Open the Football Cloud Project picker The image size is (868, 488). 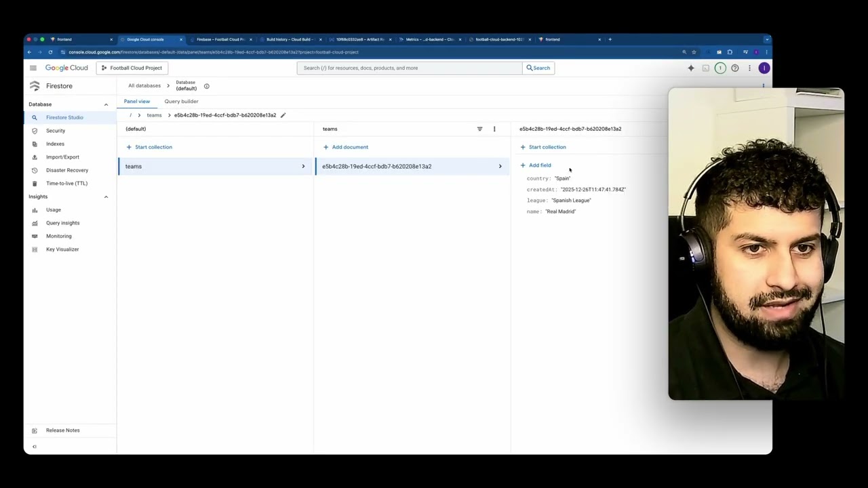[132, 68]
